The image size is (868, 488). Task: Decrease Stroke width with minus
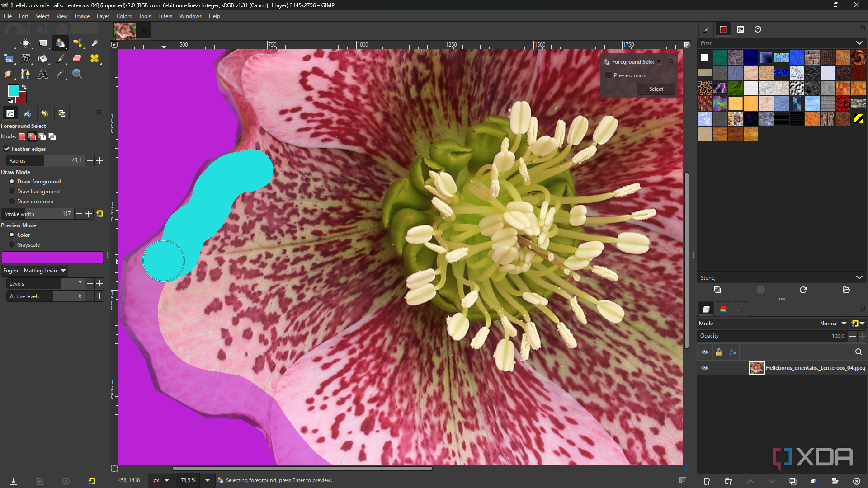pos(79,214)
